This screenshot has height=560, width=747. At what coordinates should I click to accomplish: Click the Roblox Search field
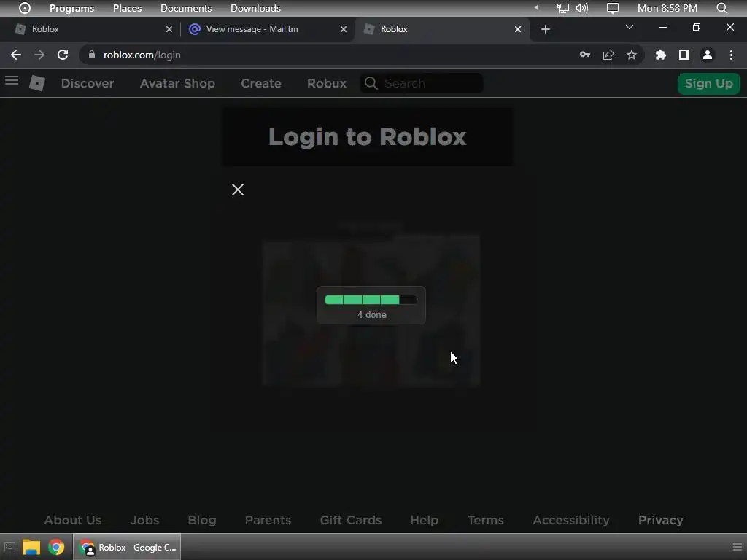422,83
